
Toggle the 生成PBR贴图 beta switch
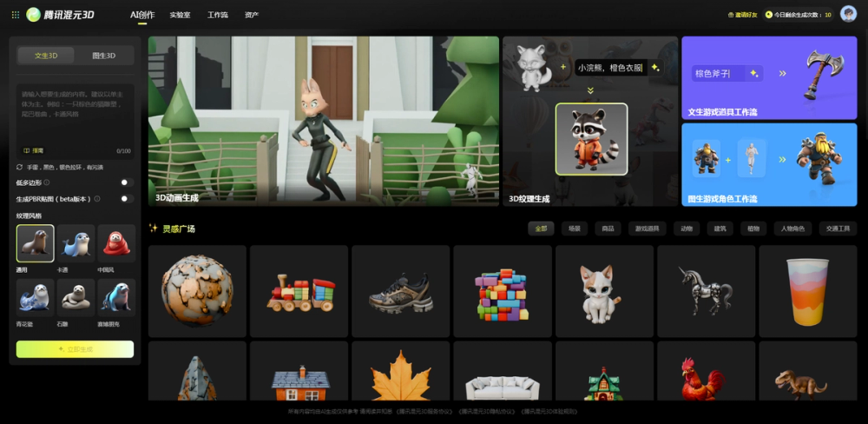click(x=127, y=198)
